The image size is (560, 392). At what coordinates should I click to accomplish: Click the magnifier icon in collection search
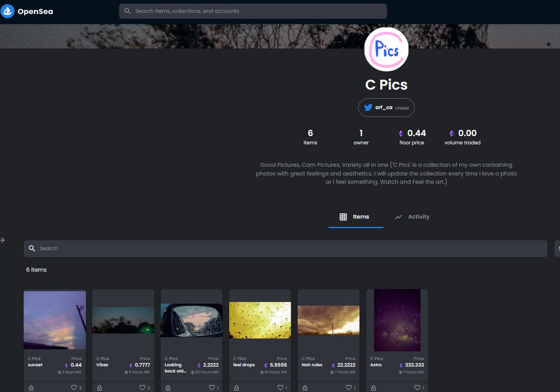32,248
